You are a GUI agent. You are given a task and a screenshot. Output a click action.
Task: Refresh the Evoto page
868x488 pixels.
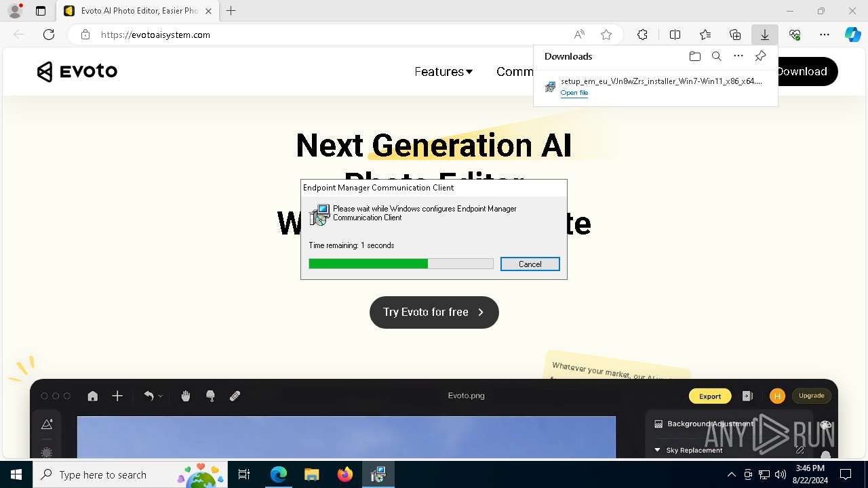[x=49, y=35]
